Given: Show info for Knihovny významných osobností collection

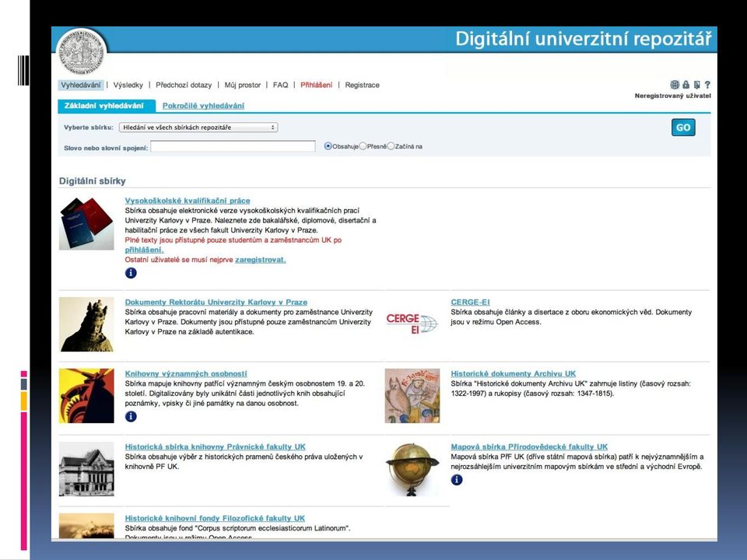Looking at the screenshot, I should pos(131,417).
